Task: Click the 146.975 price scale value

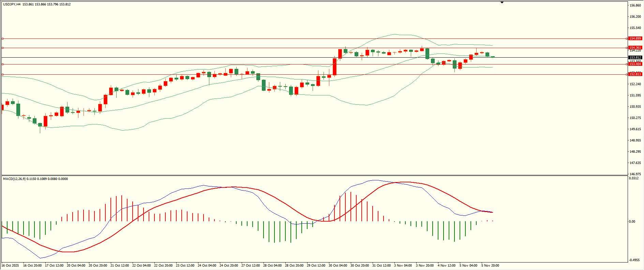Action: coord(635,174)
